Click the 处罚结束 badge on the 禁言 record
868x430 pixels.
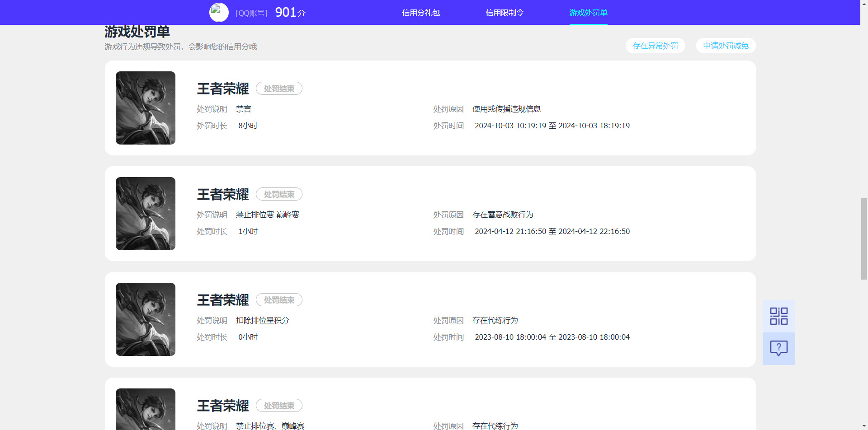pyautogui.click(x=279, y=89)
